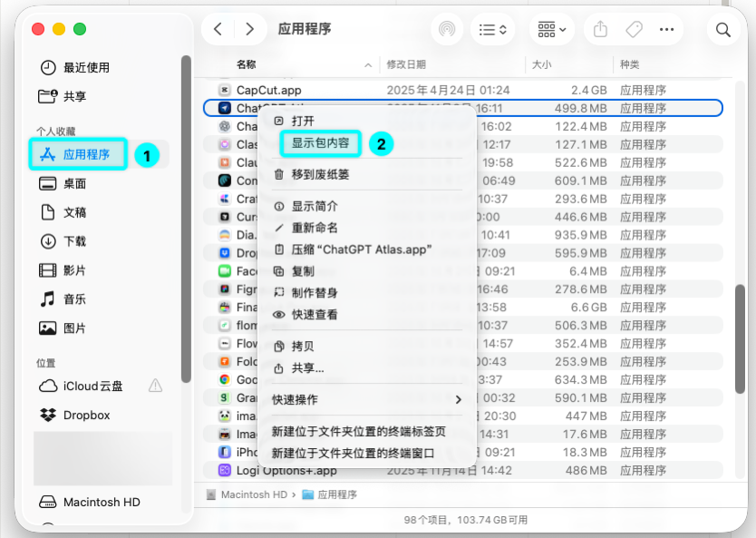Viewport: 756px width, 538px height.
Task: Click the CapCut.app file icon
Action: 224,90
